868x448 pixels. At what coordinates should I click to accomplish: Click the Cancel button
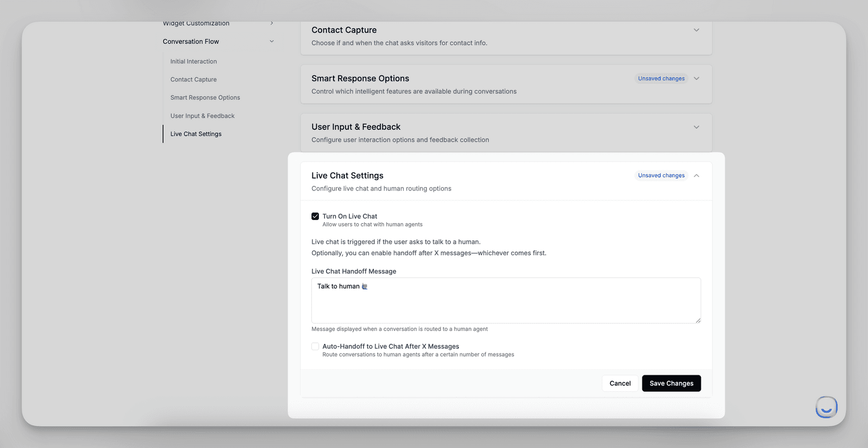pyautogui.click(x=620, y=383)
